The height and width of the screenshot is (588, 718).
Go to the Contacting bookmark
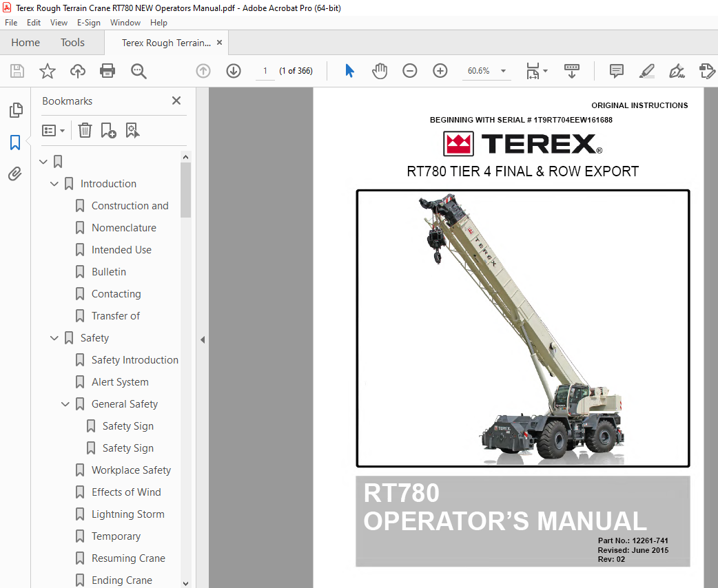tap(116, 294)
